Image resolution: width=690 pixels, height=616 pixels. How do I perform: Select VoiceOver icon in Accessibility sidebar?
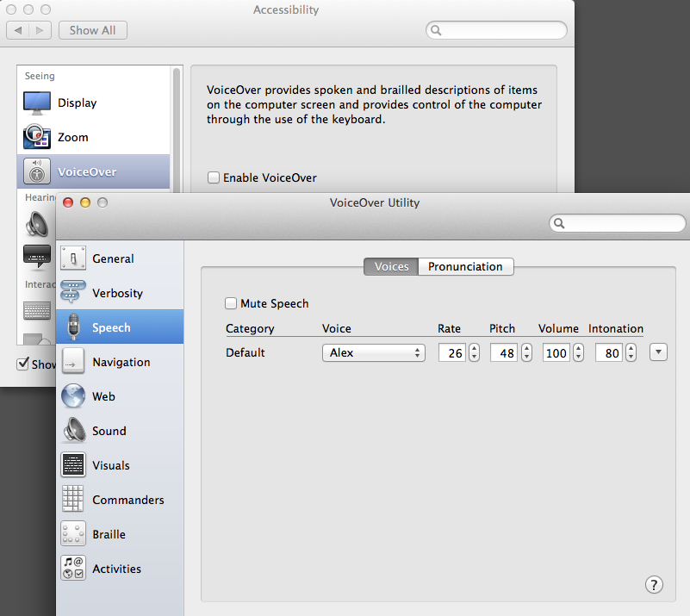pos(37,171)
